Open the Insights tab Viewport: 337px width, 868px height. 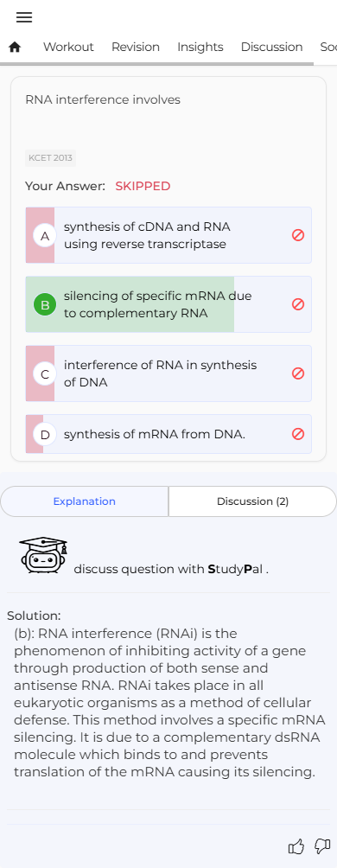[x=200, y=47]
